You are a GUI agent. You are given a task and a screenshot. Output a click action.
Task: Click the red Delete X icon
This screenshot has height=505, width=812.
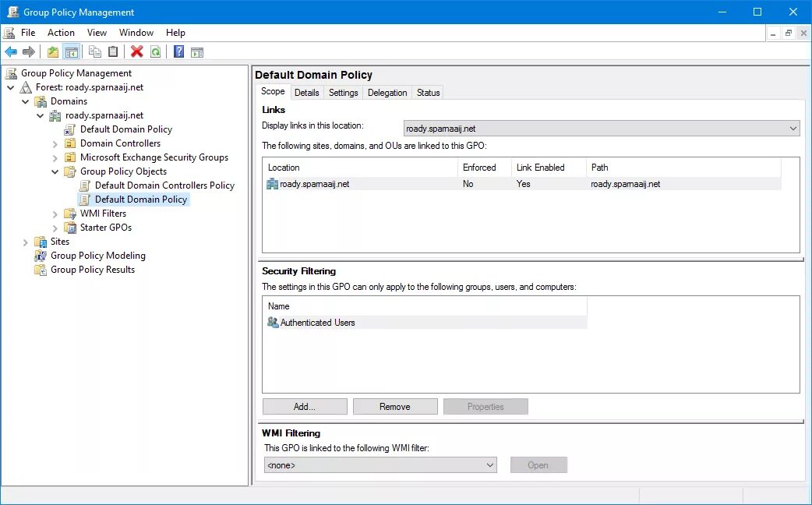136,51
